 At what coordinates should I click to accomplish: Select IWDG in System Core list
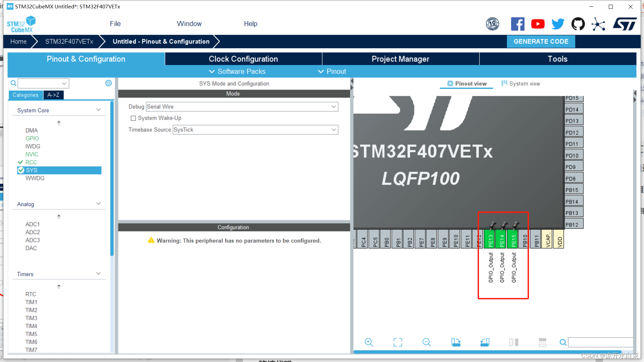[33, 146]
